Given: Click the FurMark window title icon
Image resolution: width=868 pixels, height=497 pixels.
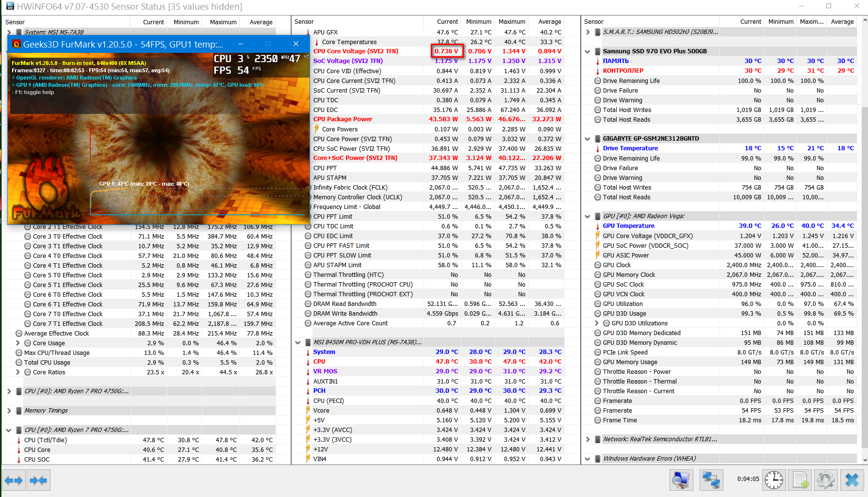Looking at the screenshot, I should pos(16,44).
